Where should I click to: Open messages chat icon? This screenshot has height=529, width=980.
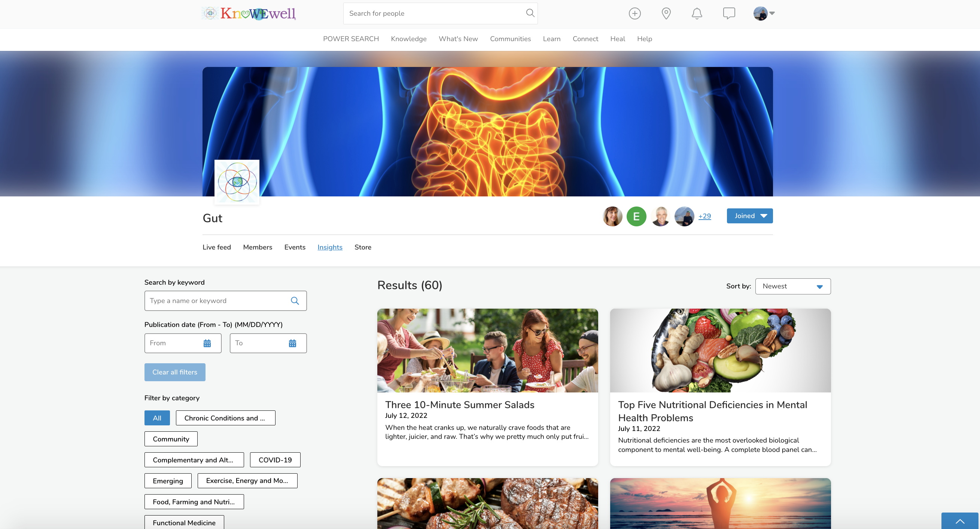[728, 13]
